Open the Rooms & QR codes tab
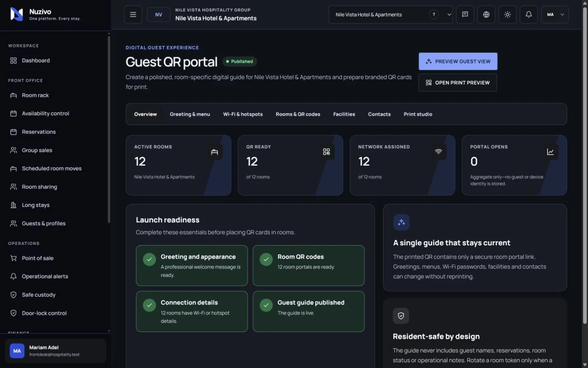This screenshot has width=588, height=368. (298, 114)
